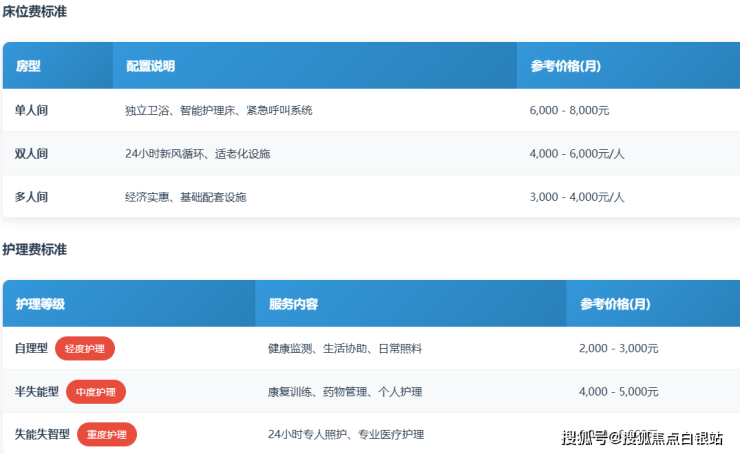Select the 失能失智型 care level text
740x454 pixels.
(x=43, y=435)
